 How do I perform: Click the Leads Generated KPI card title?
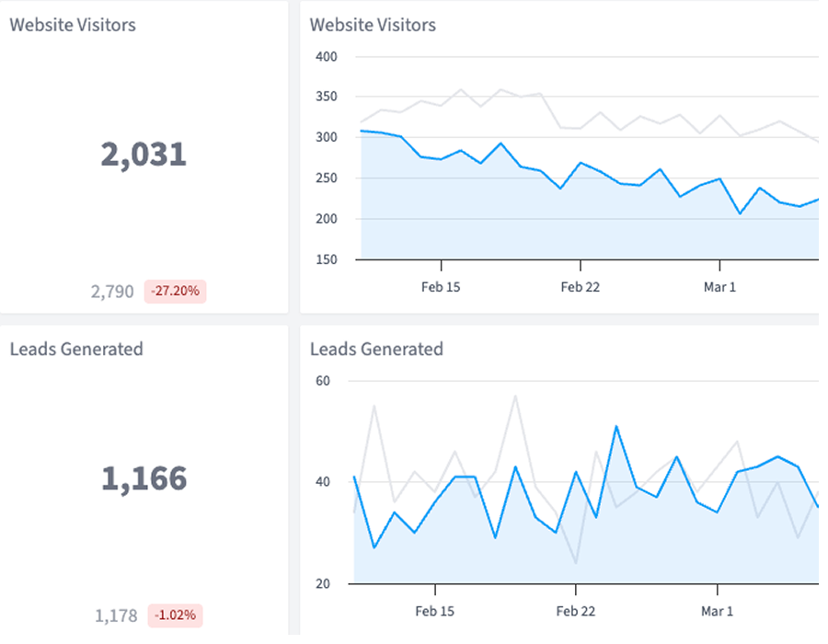coord(76,349)
